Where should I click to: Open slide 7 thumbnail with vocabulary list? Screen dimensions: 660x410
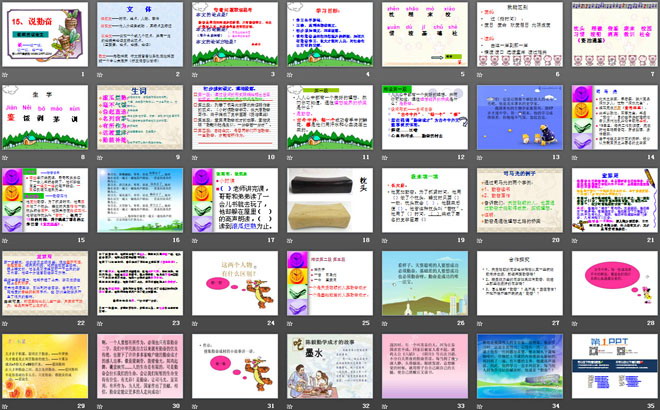[x=615, y=35]
